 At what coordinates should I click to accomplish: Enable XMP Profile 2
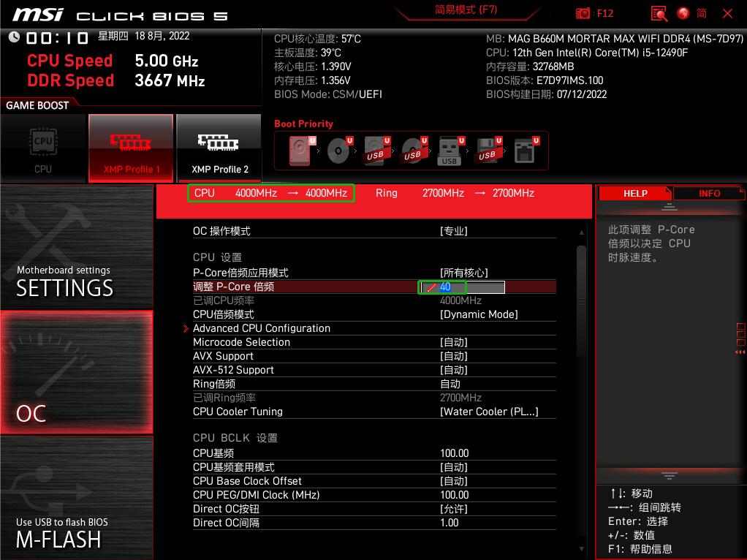pyautogui.click(x=218, y=148)
